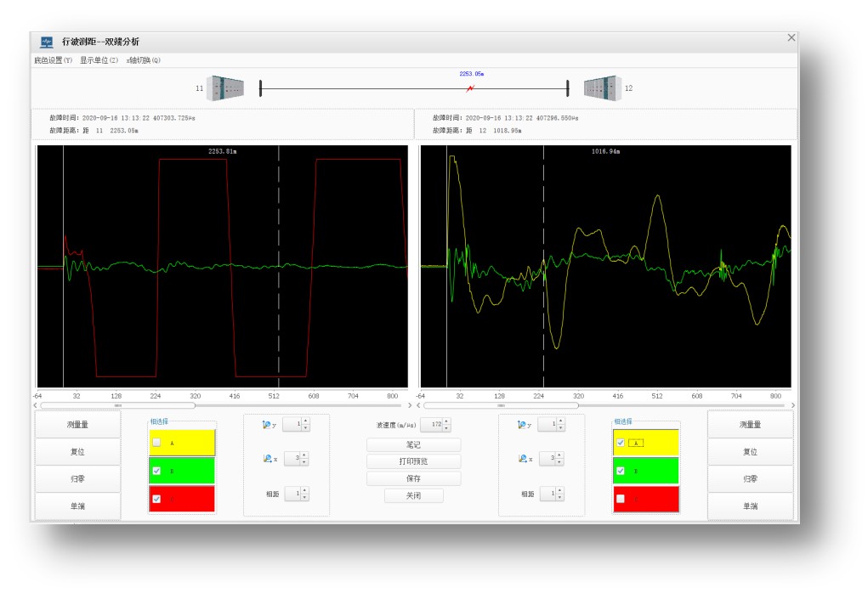868x599 pixels.
Task: Click the 打印预览 button
Action: [413, 461]
